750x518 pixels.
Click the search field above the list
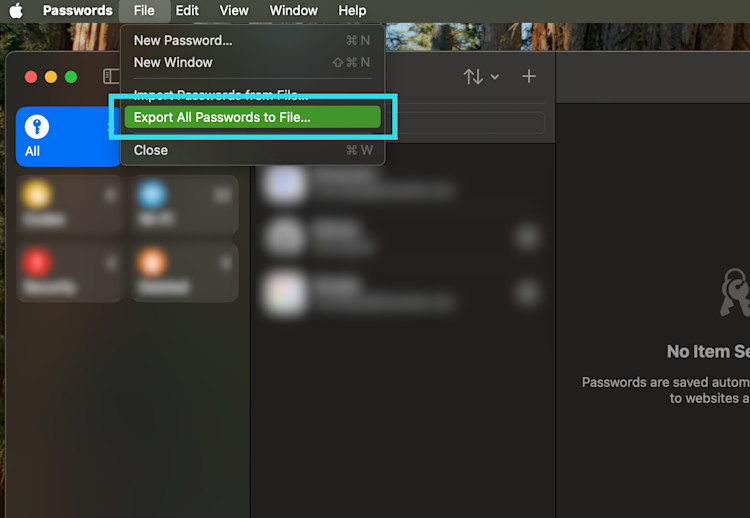(465, 122)
